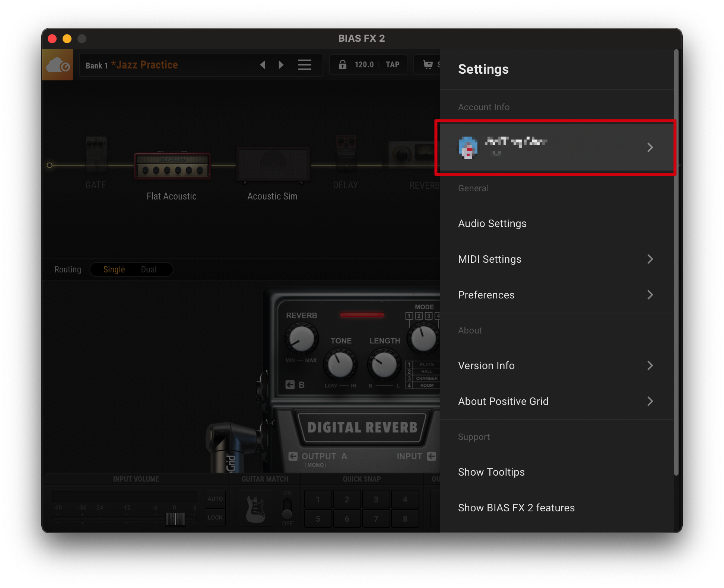Click the 120.0 tempo value field

point(364,65)
